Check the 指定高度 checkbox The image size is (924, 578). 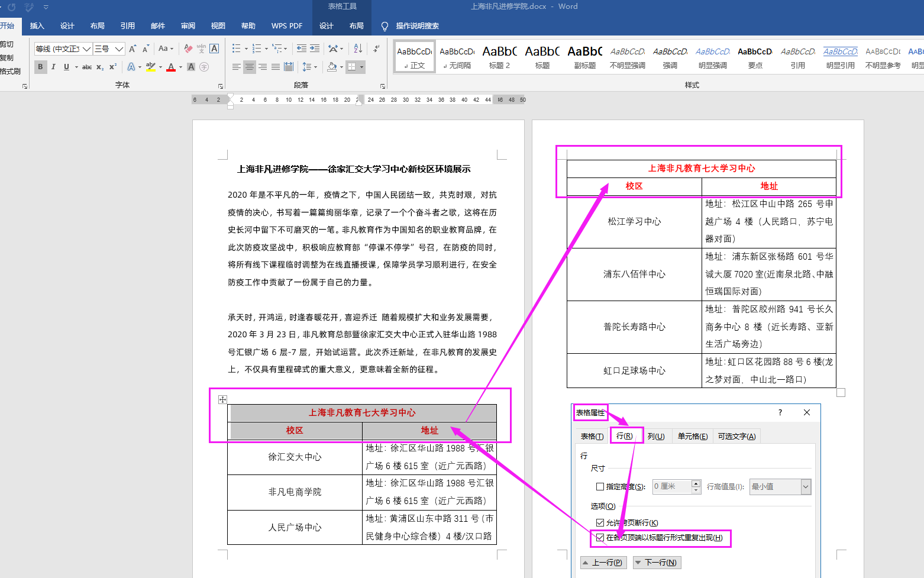600,486
